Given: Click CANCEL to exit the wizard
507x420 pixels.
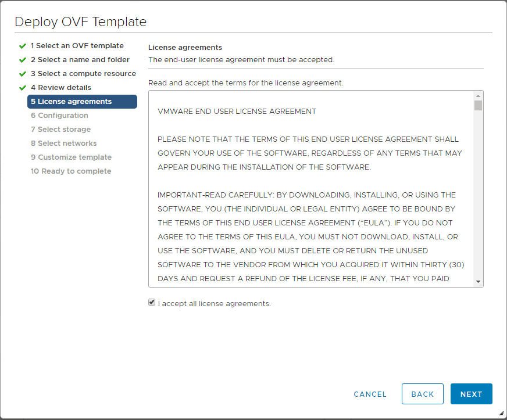Looking at the screenshot, I should point(370,394).
